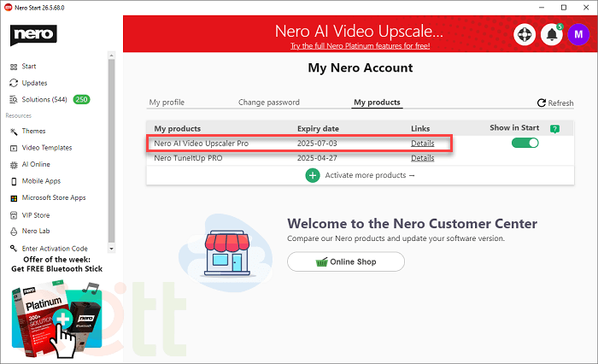Go to VIP Store in sidebar
The image size is (598, 364).
coord(34,214)
